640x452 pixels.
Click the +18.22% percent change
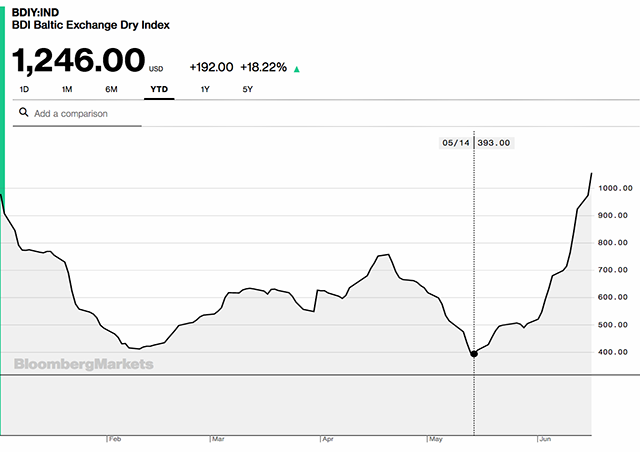(x=264, y=67)
